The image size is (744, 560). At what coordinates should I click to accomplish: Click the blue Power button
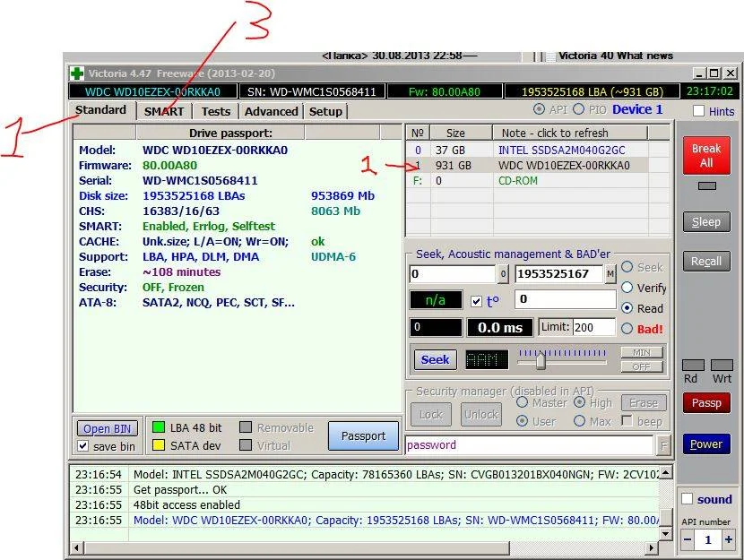point(705,444)
